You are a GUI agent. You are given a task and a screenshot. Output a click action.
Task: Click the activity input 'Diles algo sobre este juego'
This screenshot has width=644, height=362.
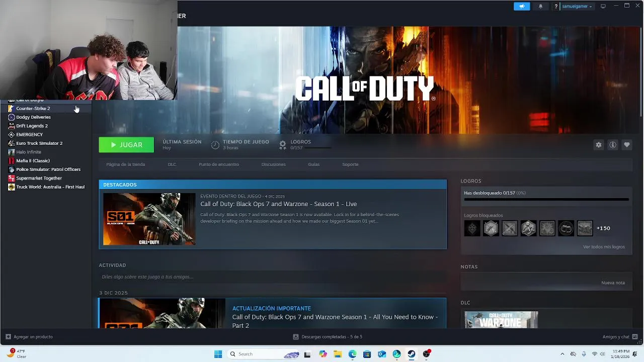[x=272, y=277]
